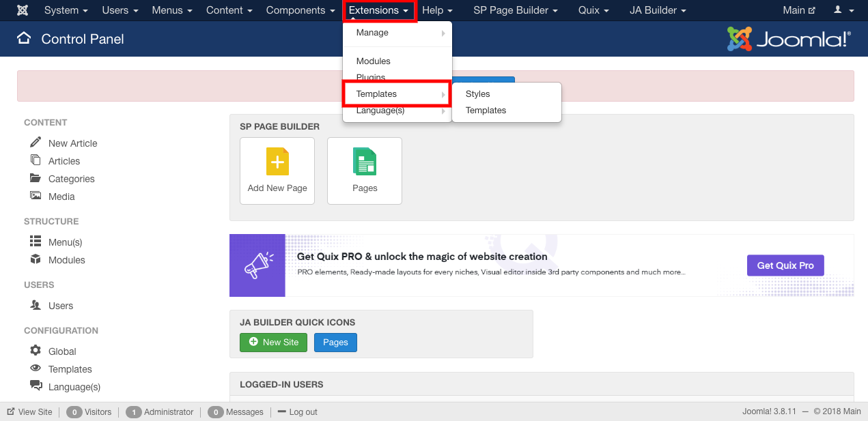This screenshot has width=868, height=421.
Task: Click the green New Site button
Action: click(x=274, y=342)
